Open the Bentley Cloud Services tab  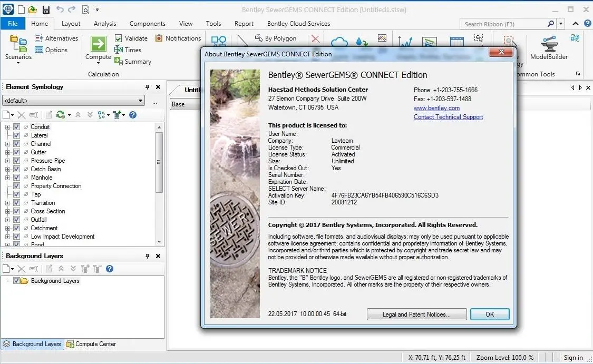tap(298, 23)
